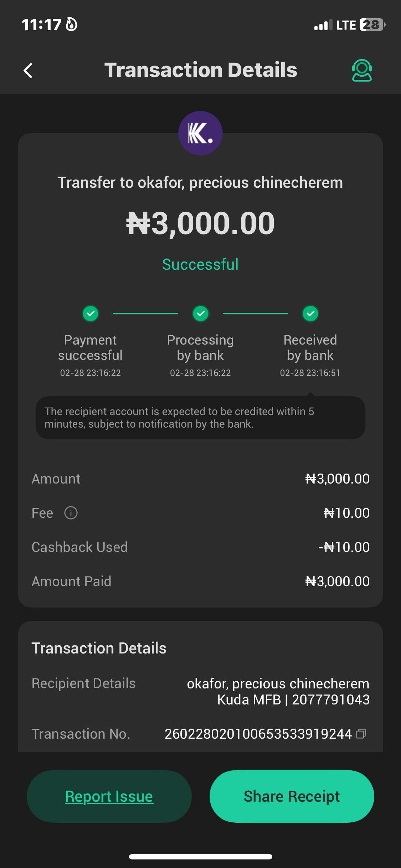This screenshot has height=868, width=401.
Task: Tap the home indicator bar
Action: click(x=200, y=857)
